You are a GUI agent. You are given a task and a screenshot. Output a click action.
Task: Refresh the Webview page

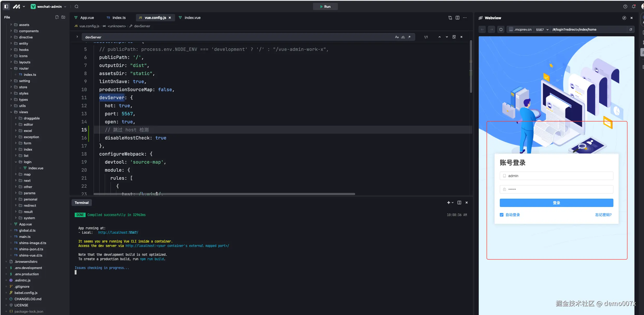pyautogui.click(x=501, y=30)
